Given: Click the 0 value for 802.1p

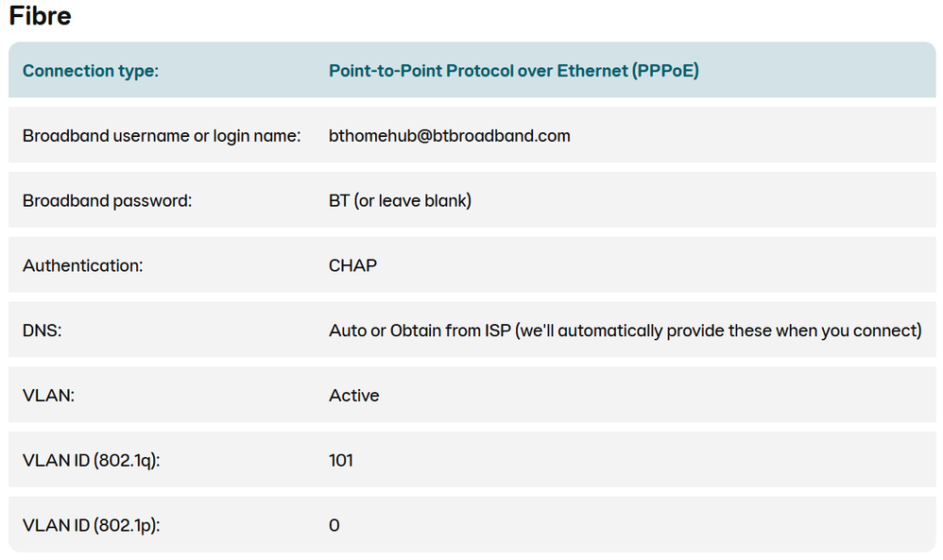Looking at the screenshot, I should pos(334,525).
